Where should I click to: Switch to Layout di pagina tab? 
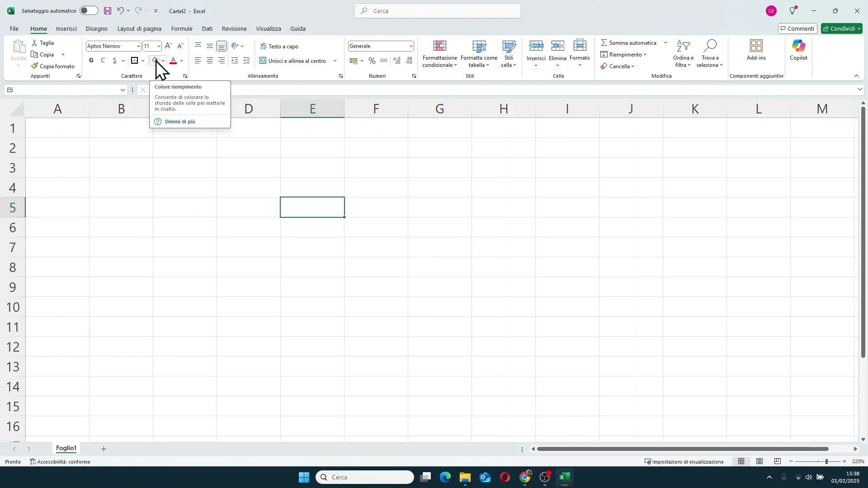(139, 28)
